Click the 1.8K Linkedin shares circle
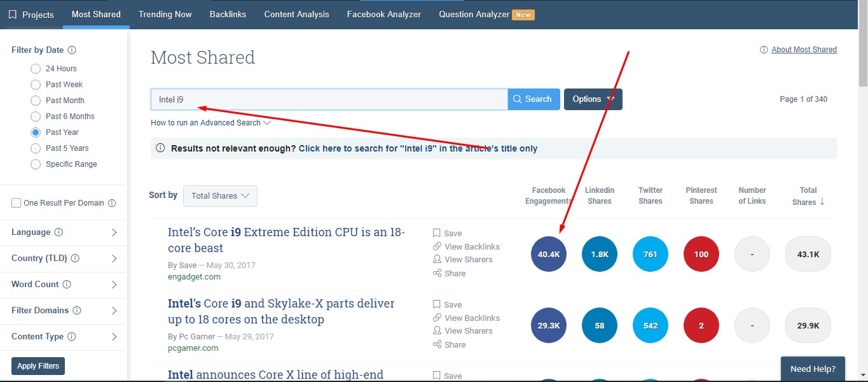 click(600, 254)
